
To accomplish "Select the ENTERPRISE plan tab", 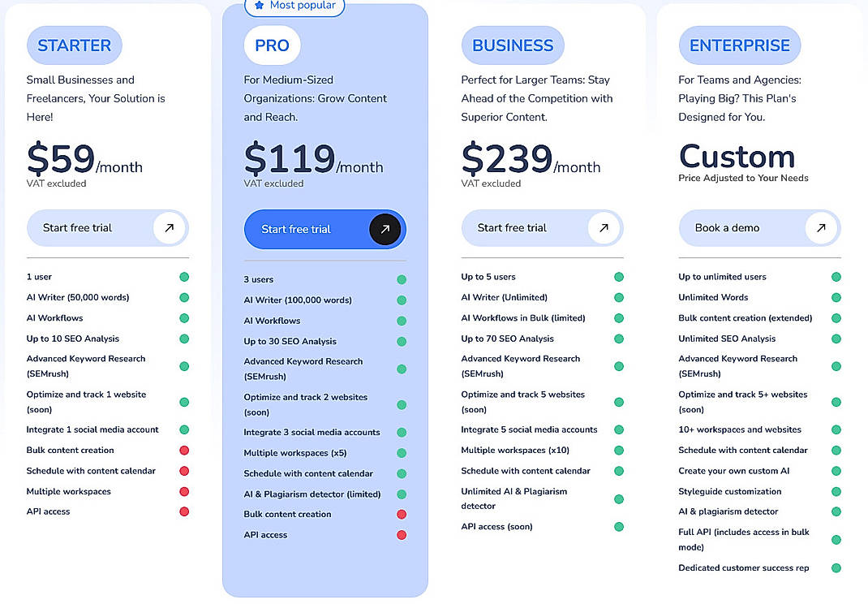I will tap(739, 45).
